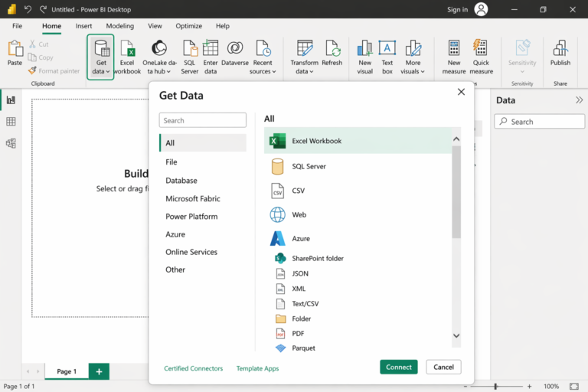Switch to Model view in sidebar
The width and height of the screenshot is (588, 392).
pyautogui.click(x=11, y=143)
